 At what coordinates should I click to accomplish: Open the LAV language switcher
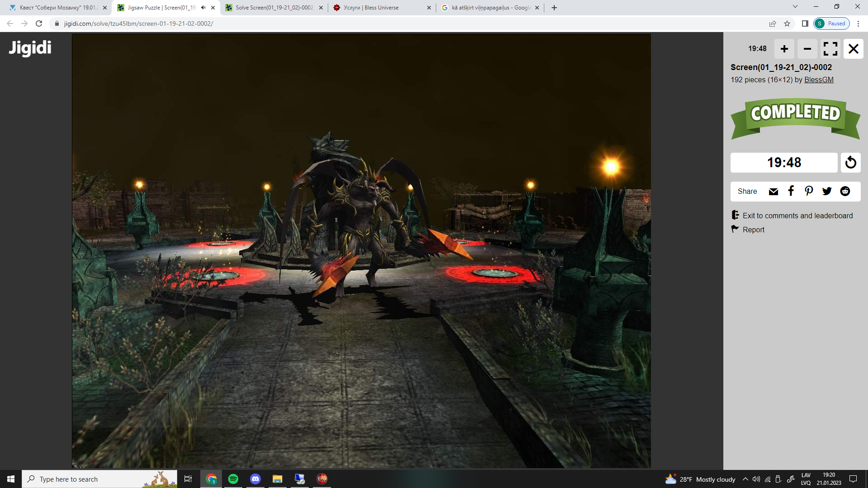[806, 479]
